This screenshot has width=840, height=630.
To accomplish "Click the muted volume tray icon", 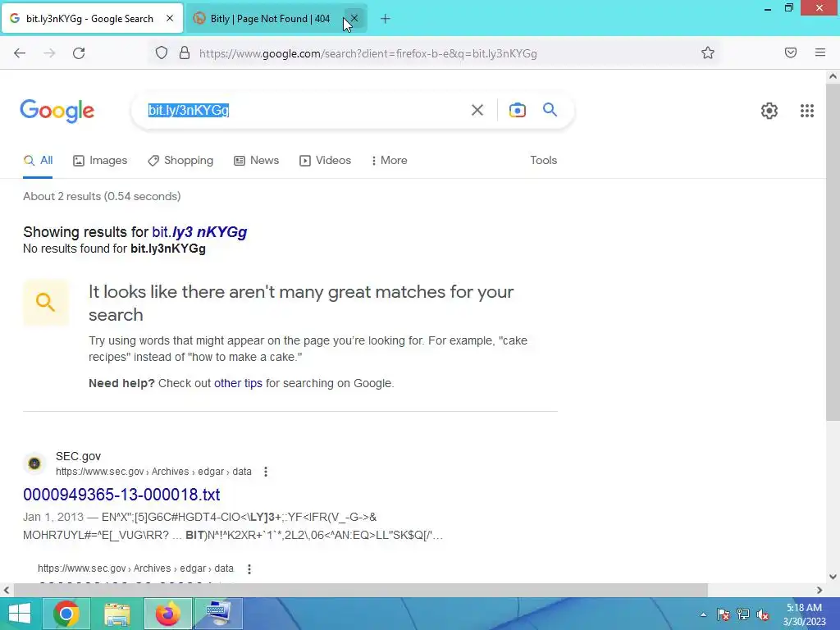I will pyautogui.click(x=763, y=614).
